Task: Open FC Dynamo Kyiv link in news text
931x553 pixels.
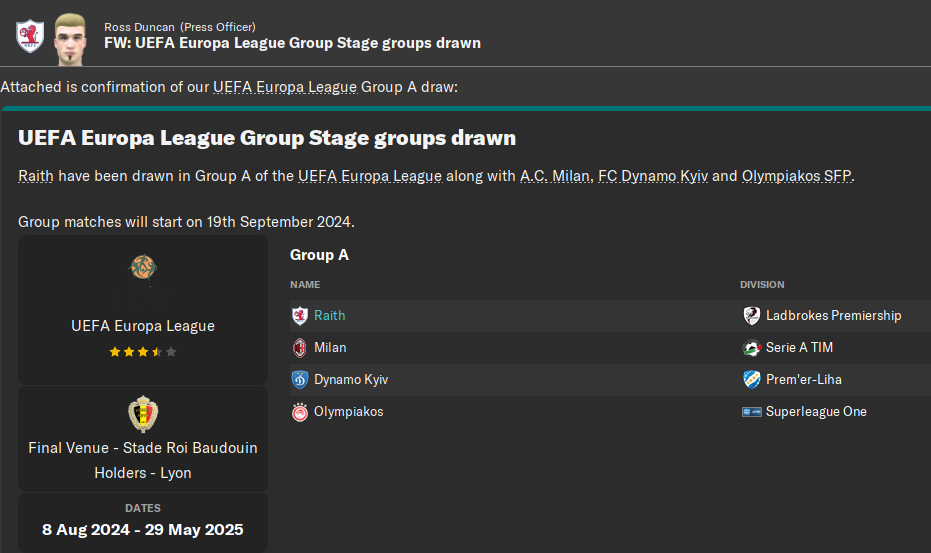Action: pyautogui.click(x=653, y=176)
